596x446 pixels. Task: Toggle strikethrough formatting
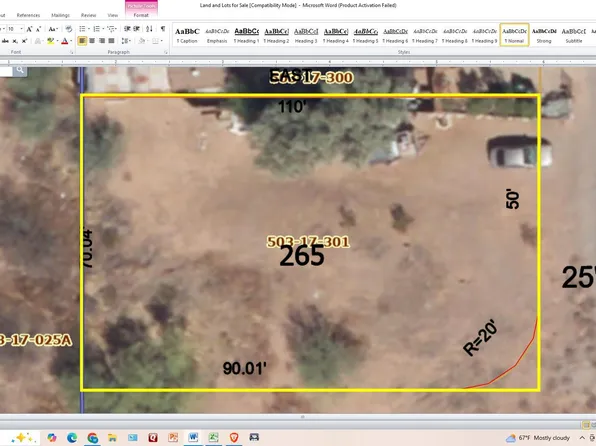[x=5, y=41]
